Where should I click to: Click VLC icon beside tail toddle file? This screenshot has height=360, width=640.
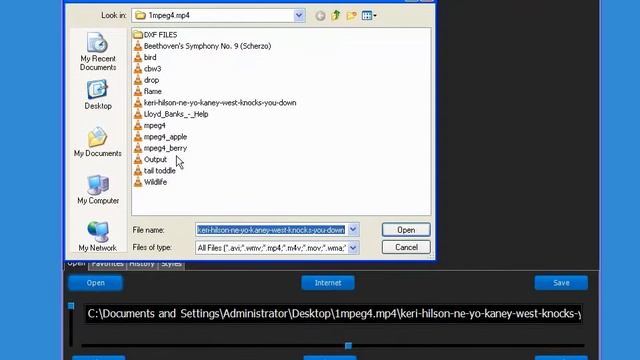click(x=138, y=171)
